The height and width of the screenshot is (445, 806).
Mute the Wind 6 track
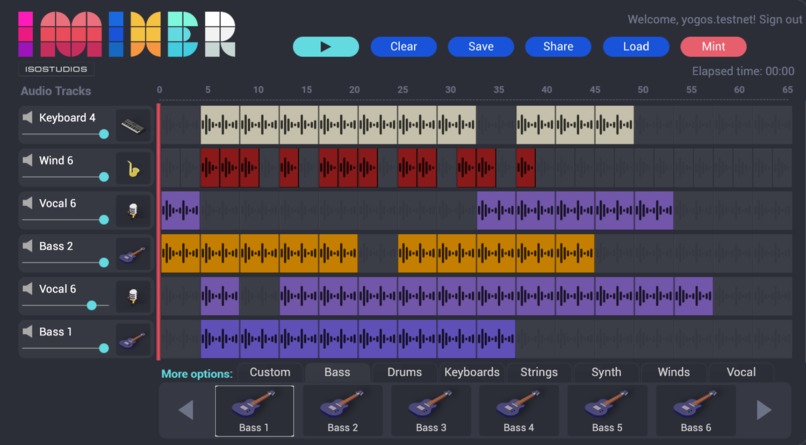(28, 160)
